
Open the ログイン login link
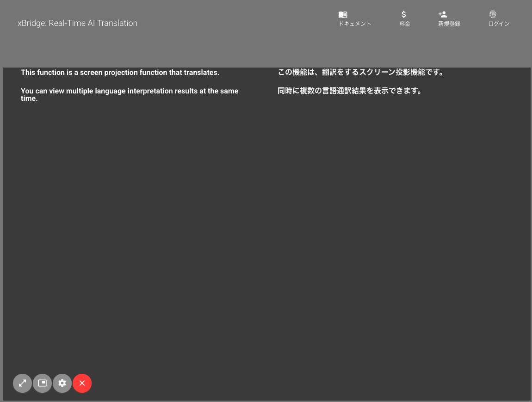(499, 24)
